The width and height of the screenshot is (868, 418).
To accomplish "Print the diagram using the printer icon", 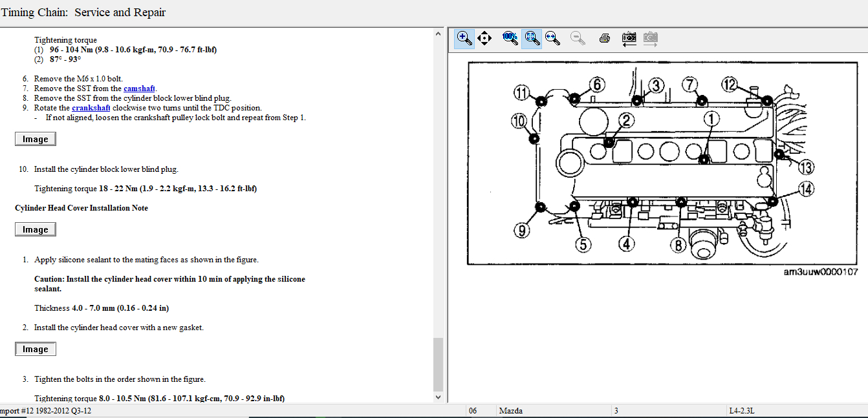I will pos(605,38).
